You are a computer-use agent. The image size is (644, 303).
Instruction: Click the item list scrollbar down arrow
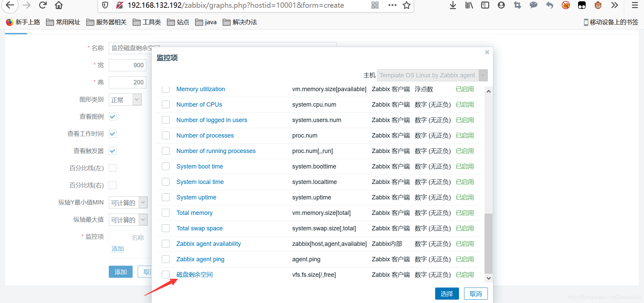pyautogui.click(x=489, y=278)
